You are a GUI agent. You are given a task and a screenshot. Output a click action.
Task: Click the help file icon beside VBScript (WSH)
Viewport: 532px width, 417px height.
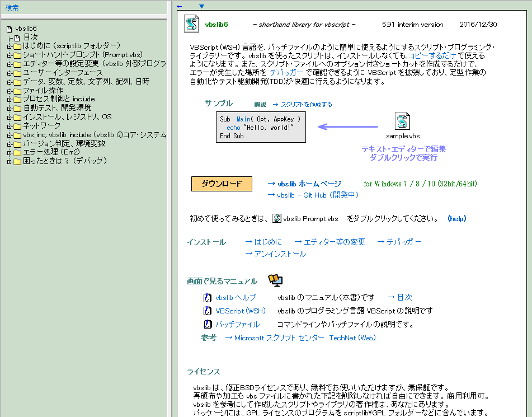point(208,311)
